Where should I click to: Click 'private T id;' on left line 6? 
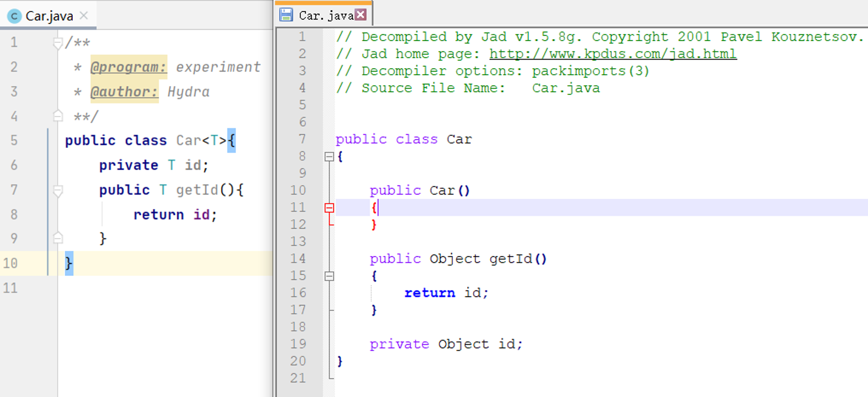click(154, 165)
